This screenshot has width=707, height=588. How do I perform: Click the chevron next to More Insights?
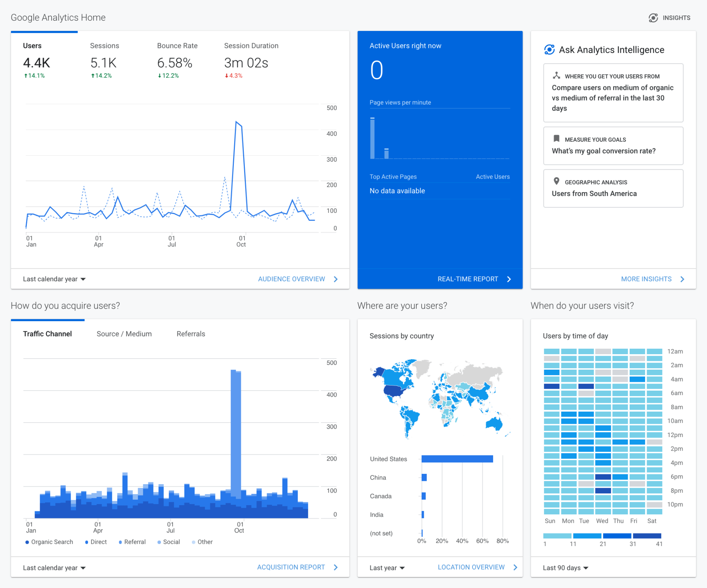(682, 279)
